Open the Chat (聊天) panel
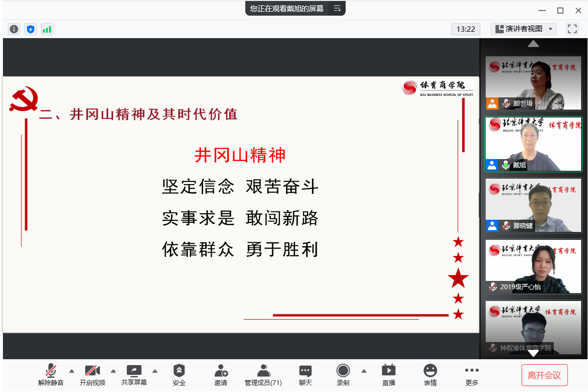 click(306, 374)
